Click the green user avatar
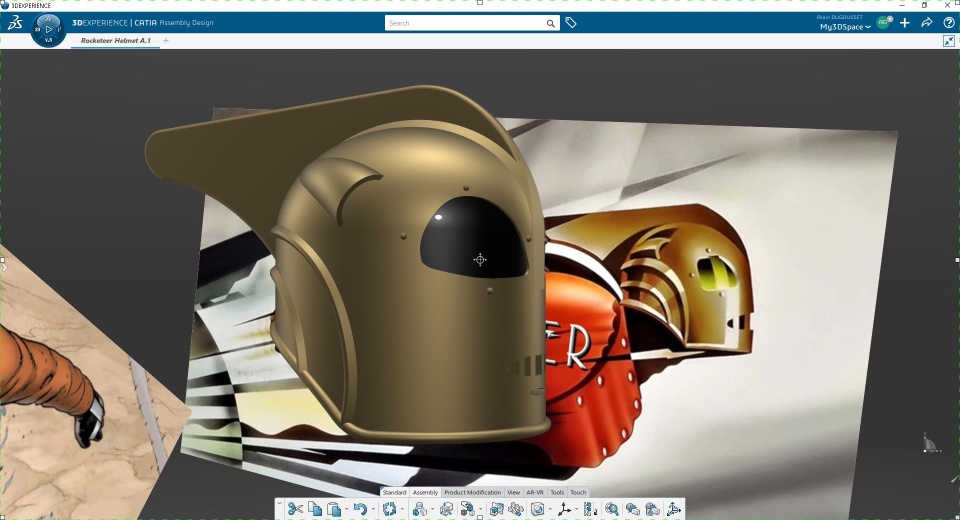960x520 pixels. point(883,23)
